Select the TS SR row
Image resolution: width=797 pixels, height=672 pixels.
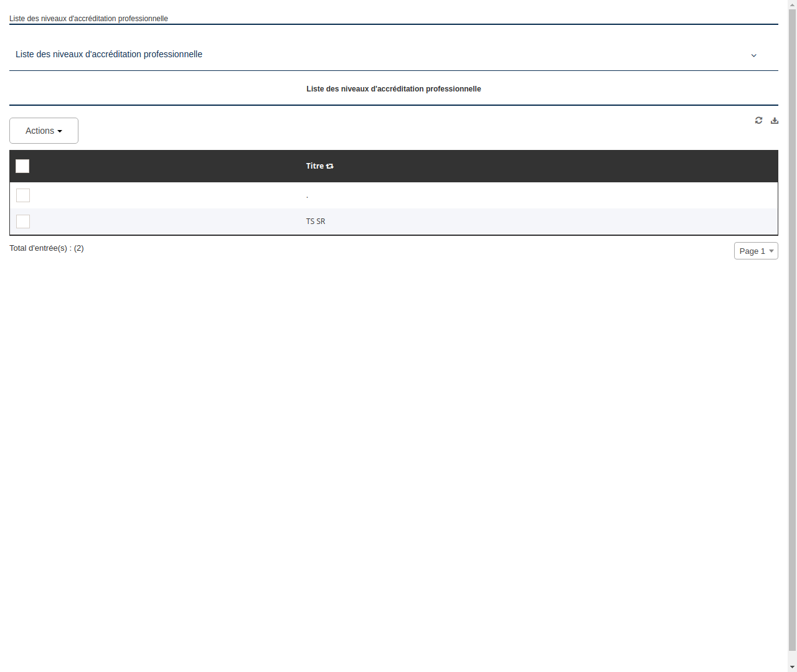coord(316,222)
